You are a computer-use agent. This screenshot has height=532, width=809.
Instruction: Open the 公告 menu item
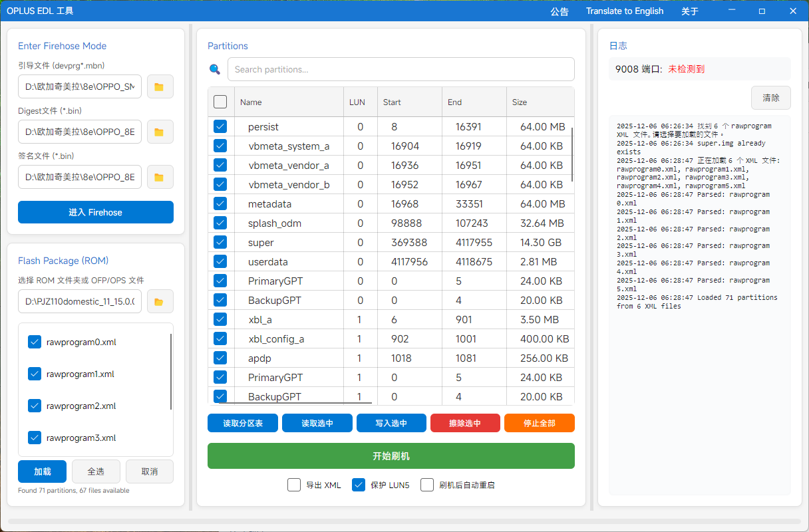coord(560,11)
